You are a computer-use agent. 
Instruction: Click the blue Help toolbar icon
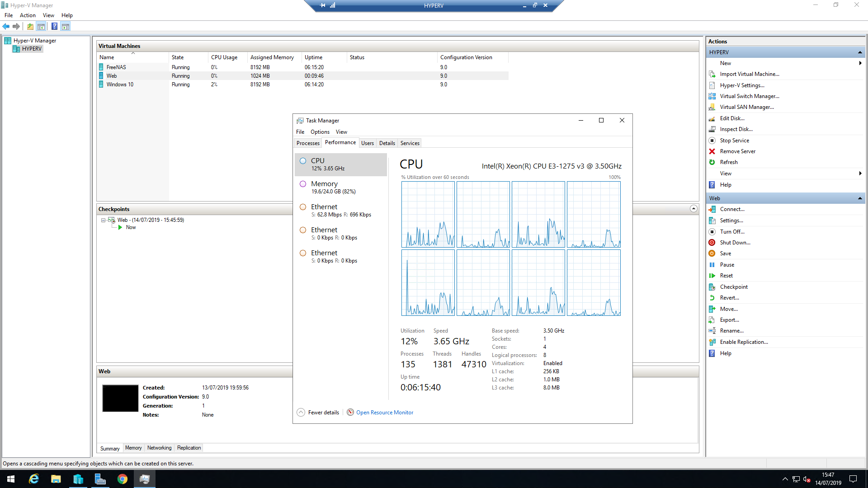(54, 26)
